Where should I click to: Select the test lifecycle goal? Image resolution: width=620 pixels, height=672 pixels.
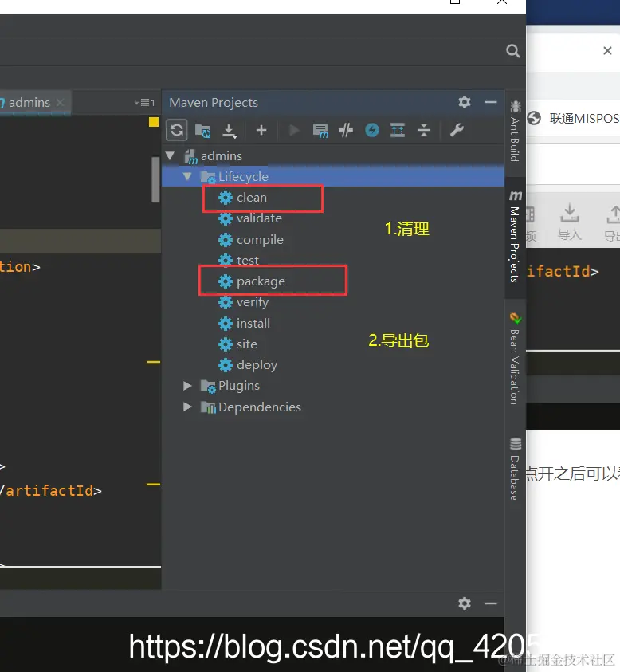point(238,260)
